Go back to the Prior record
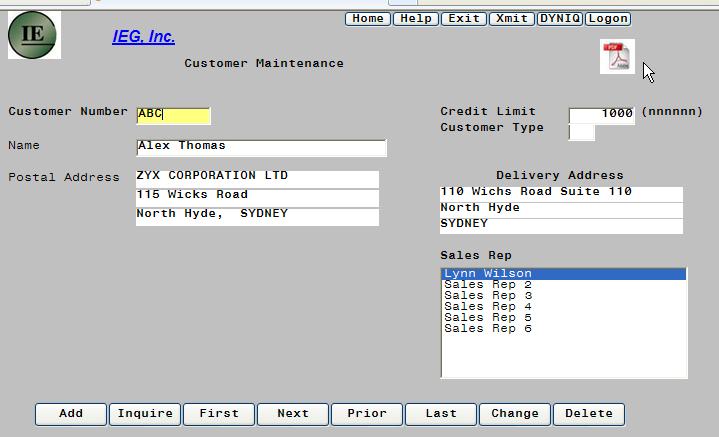This screenshot has height=437, width=719. coord(367,414)
